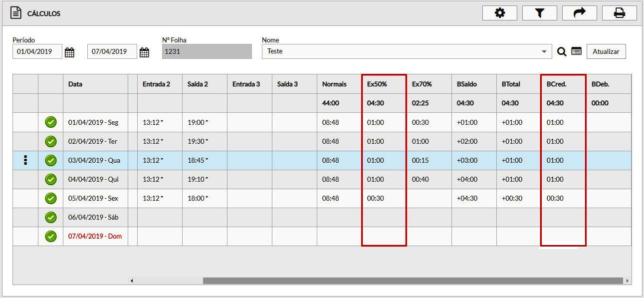Click the list view icon beside search
The image size is (644, 298).
[x=576, y=51]
